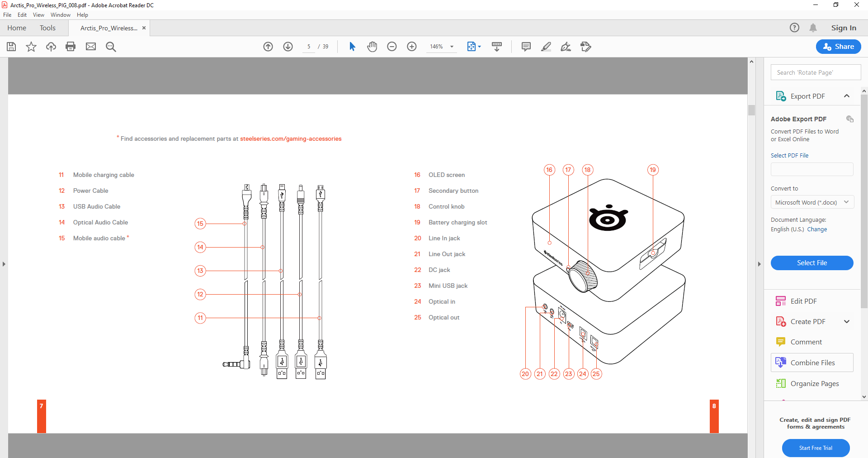Click the Search 'Rotate Page' field

point(816,72)
